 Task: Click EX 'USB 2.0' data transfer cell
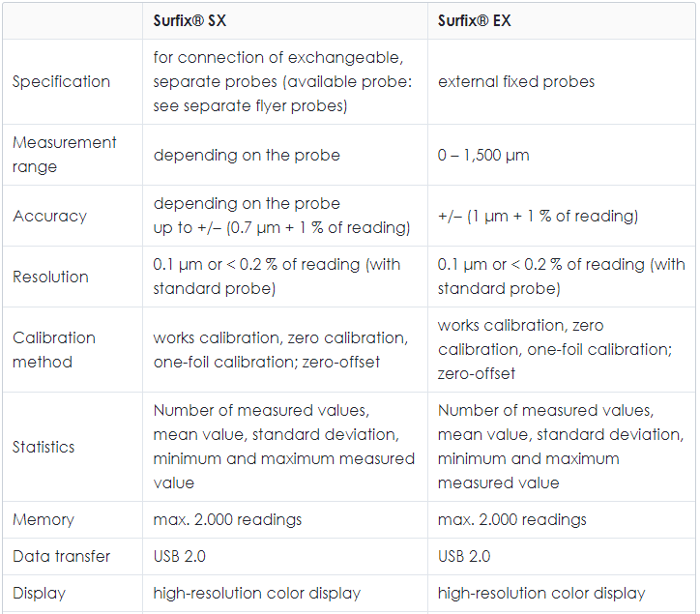click(x=464, y=556)
